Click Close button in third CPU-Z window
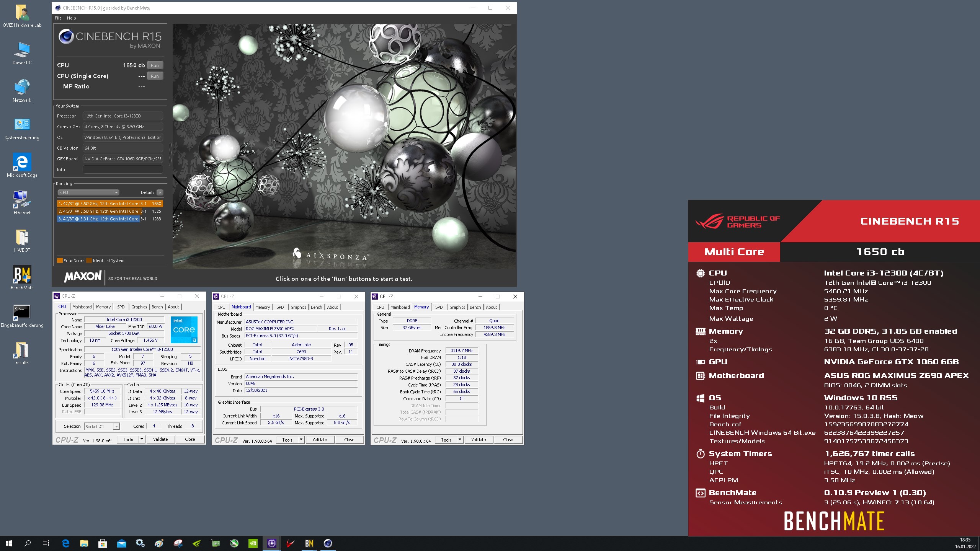This screenshot has height=551, width=980. pos(508,440)
